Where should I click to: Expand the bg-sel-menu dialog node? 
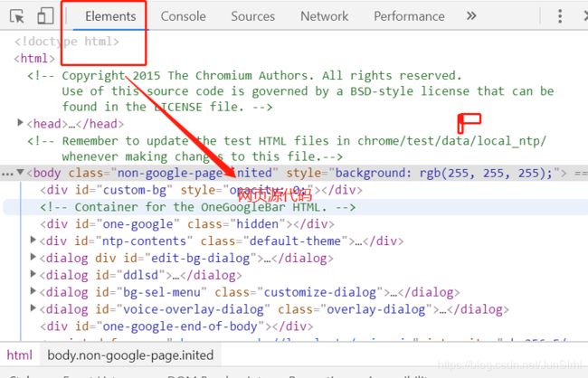click(33, 291)
